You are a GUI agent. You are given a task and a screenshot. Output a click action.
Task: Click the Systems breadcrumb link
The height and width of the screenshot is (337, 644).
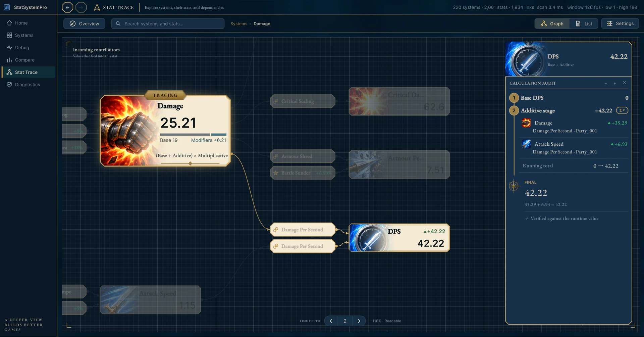pyautogui.click(x=238, y=23)
